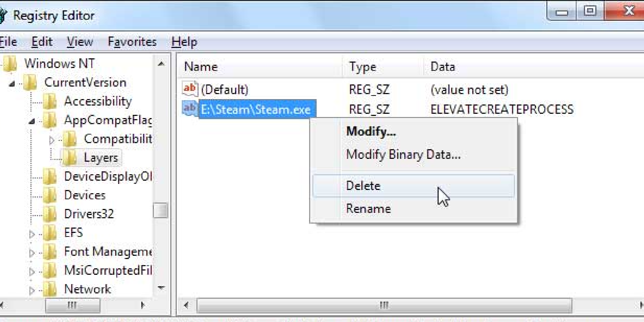Image resolution: width=644 pixels, height=322 pixels.
Task: Click the Type column header
Action: [384, 67]
